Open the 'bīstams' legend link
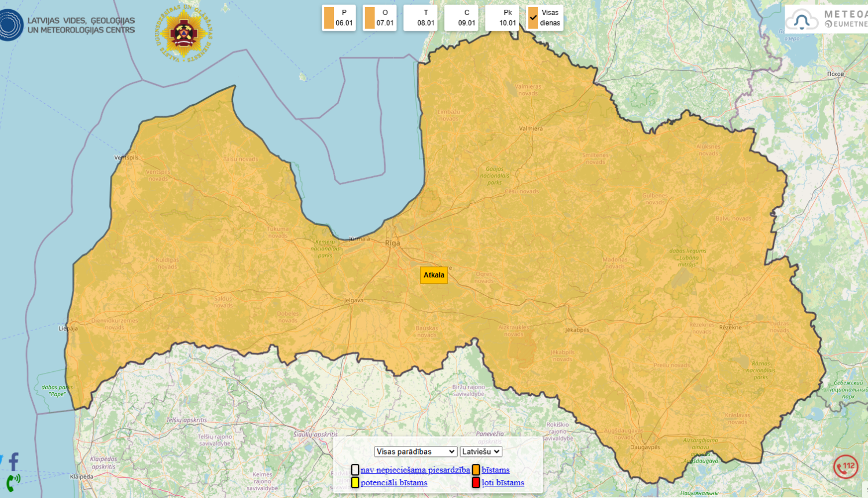This screenshot has width=868, height=498. click(x=495, y=470)
